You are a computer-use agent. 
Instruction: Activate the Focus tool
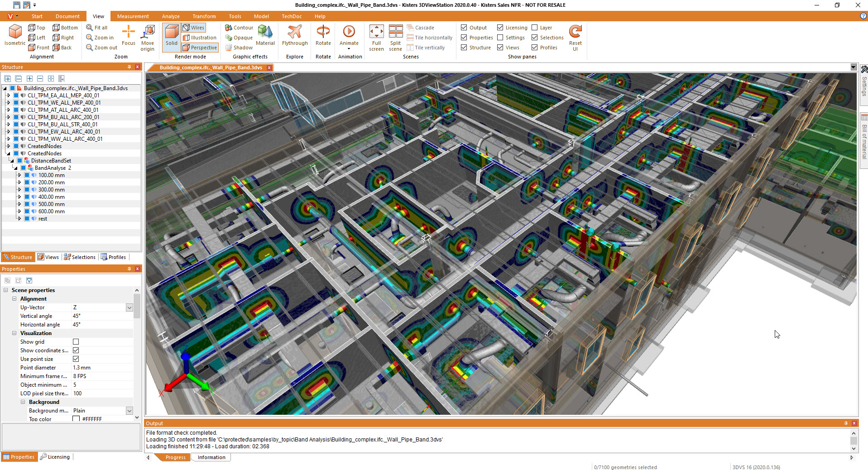point(129,35)
